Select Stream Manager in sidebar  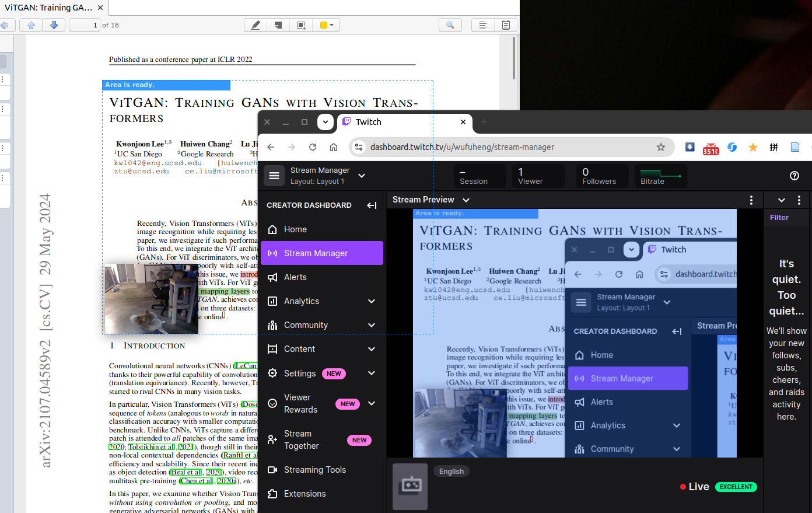pyautogui.click(x=322, y=253)
